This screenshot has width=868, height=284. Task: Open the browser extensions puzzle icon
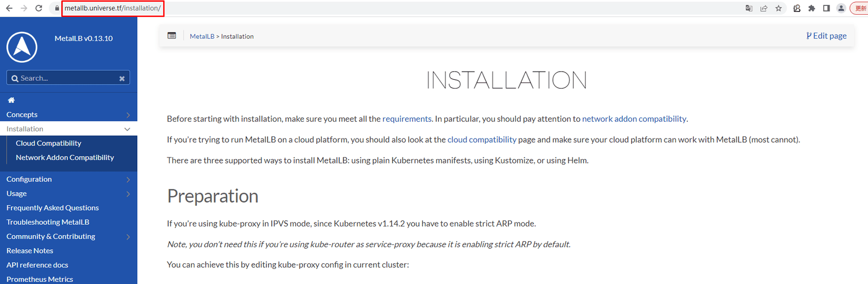pyautogui.click(x=812, y=8)
